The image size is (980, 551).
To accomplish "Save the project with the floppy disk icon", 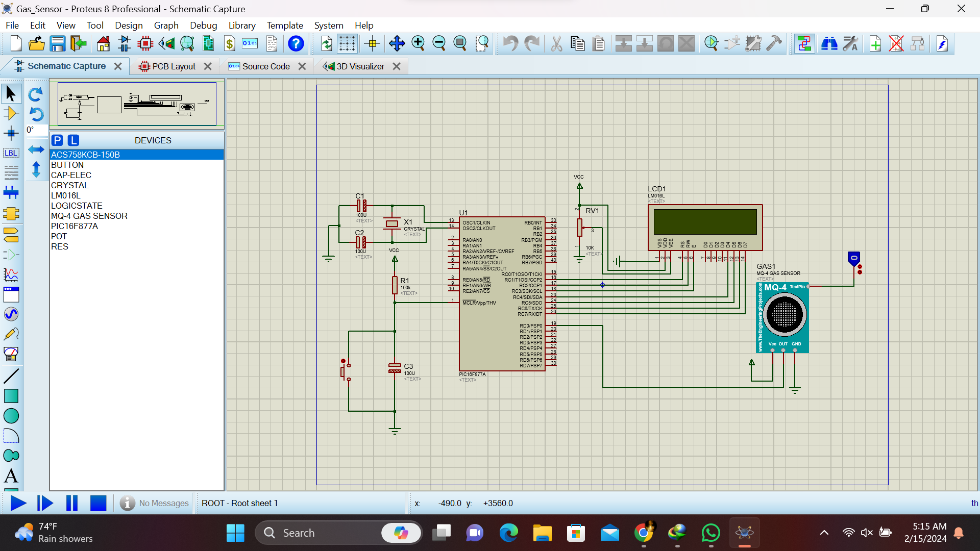I will pyautogui.click(x=58, y=44).
